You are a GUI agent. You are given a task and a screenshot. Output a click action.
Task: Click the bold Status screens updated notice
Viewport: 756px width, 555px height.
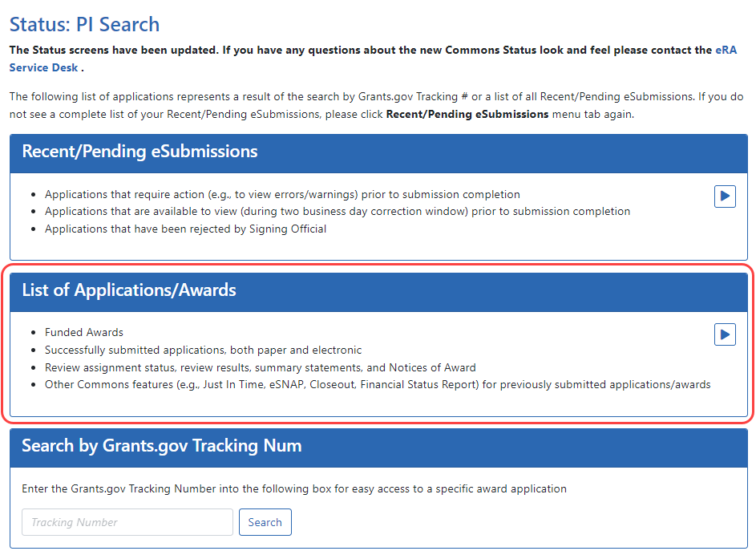click(361, 50)
